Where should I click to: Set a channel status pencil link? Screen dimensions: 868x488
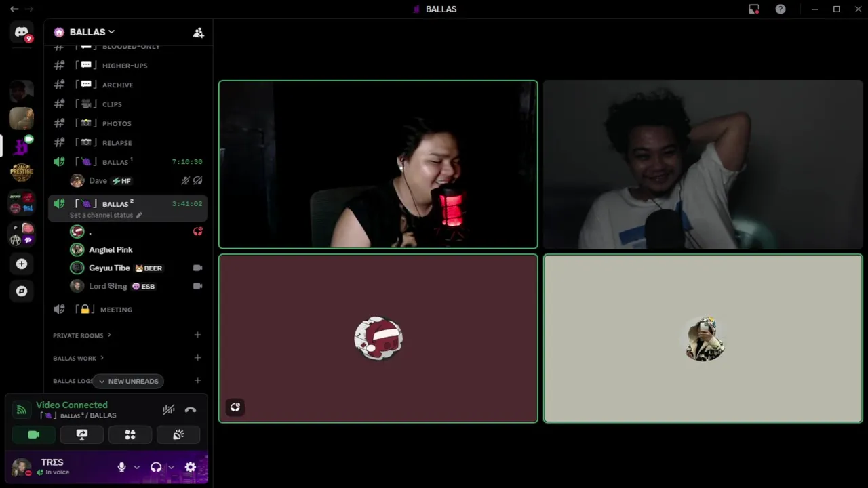(106, 215)
